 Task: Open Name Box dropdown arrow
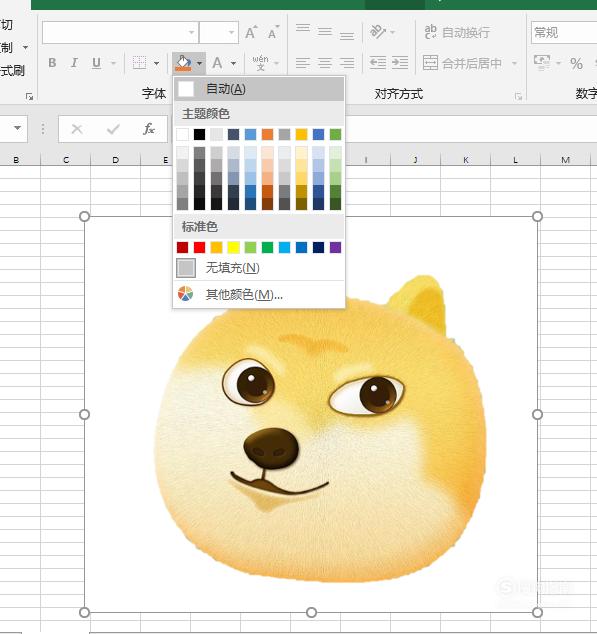click(x=17, y=128)
